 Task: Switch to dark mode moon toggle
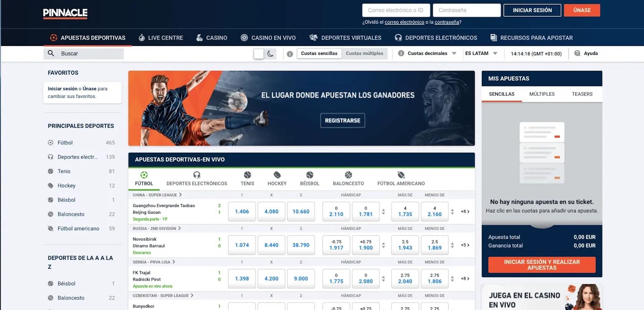coord(270,54)
